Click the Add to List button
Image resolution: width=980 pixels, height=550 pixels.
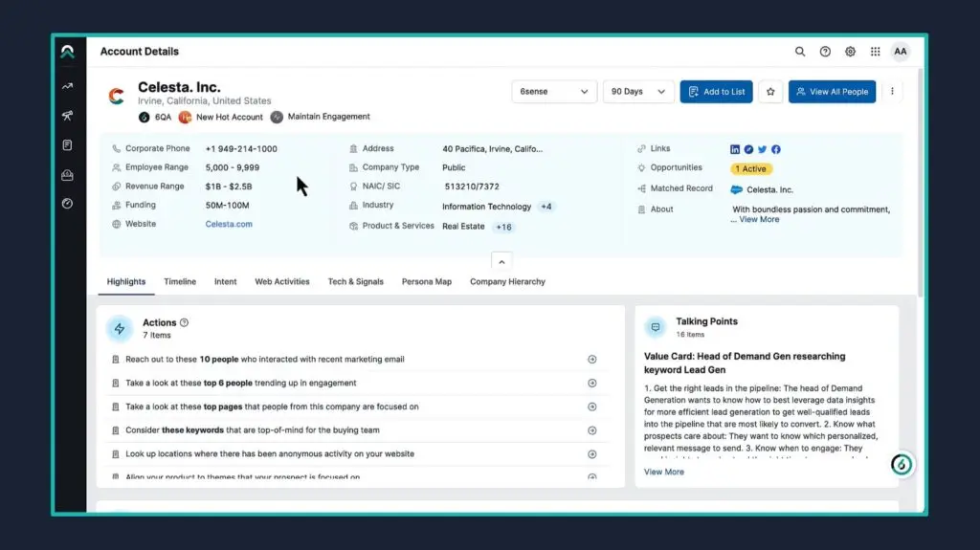(716, 92)
